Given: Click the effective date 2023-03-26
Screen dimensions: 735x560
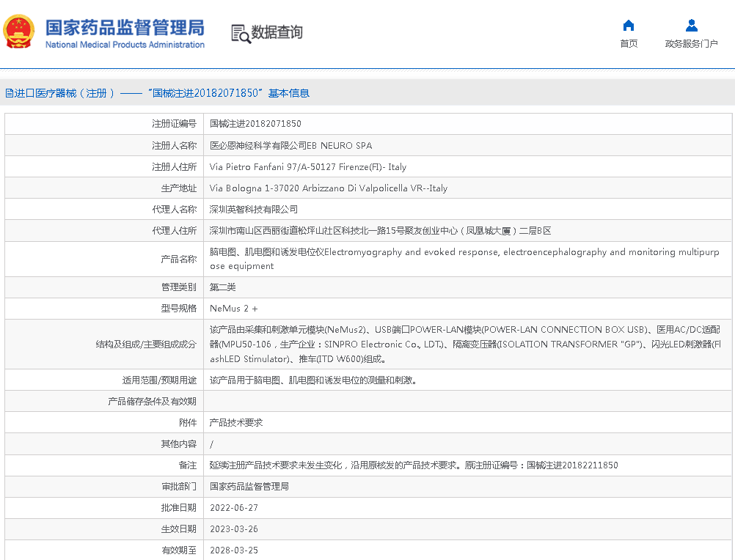Looking at the screenshot, I should pyautogui.click(x=234, y=529).
